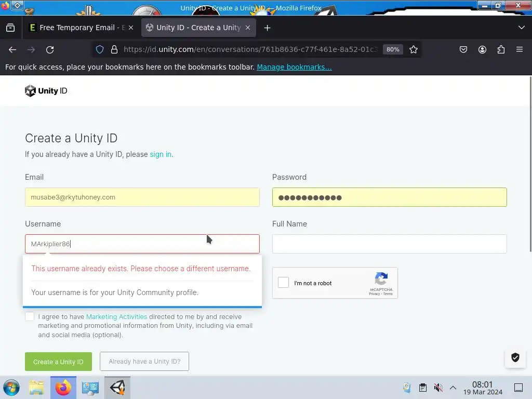Viewport: 532px width, 399px height.
Task: Reload the page with refresh icon
Action: 50,49
